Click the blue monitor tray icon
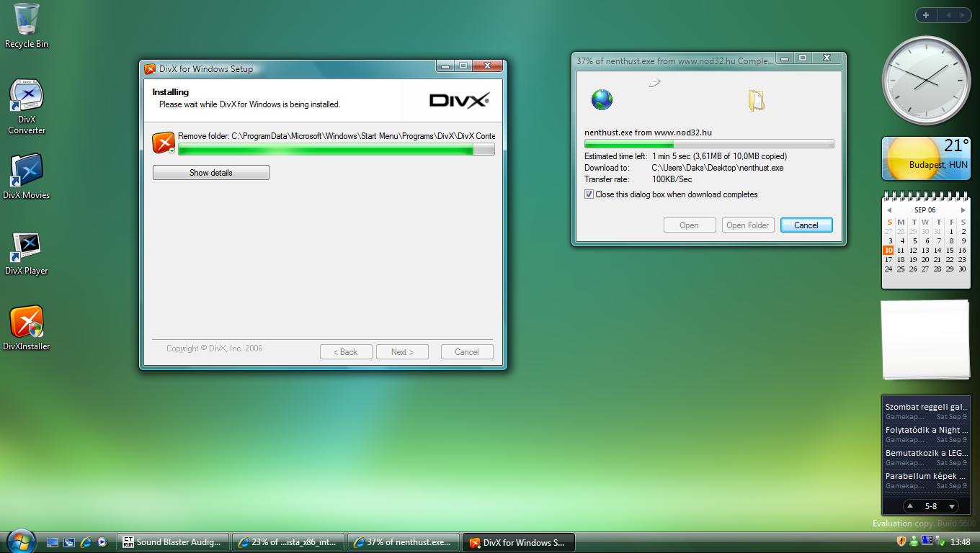The width and height of the screenshot is (980, 553). click(x=927, y=541)
